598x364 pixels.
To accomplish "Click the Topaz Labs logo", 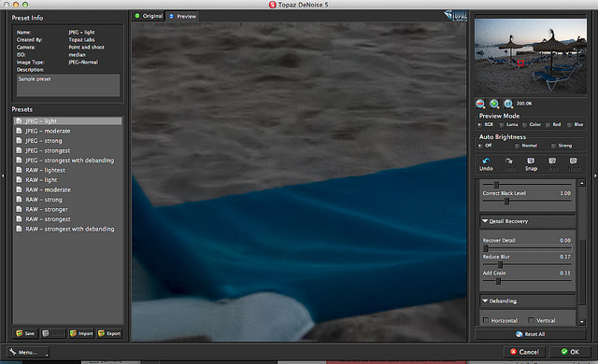I will 456,16.
